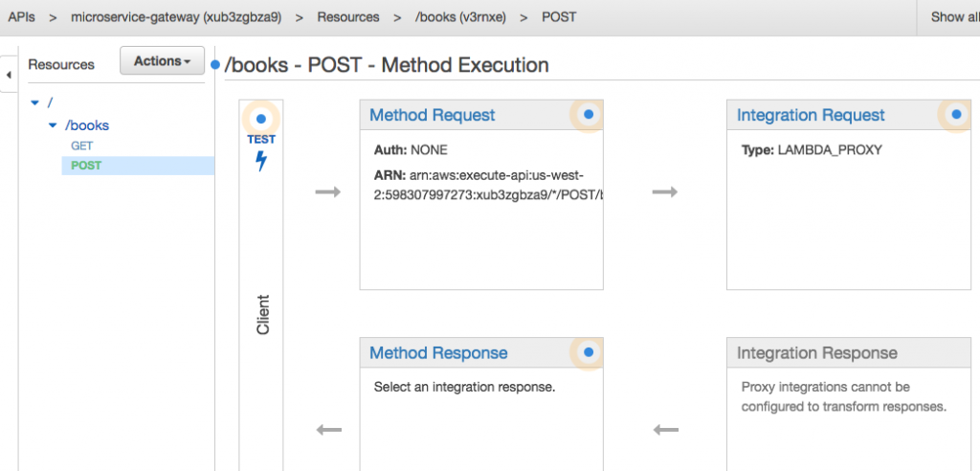980x471 pixels.
Task: Collapse the left sidebar arrow handle
Action: click(x=8, y=75)
